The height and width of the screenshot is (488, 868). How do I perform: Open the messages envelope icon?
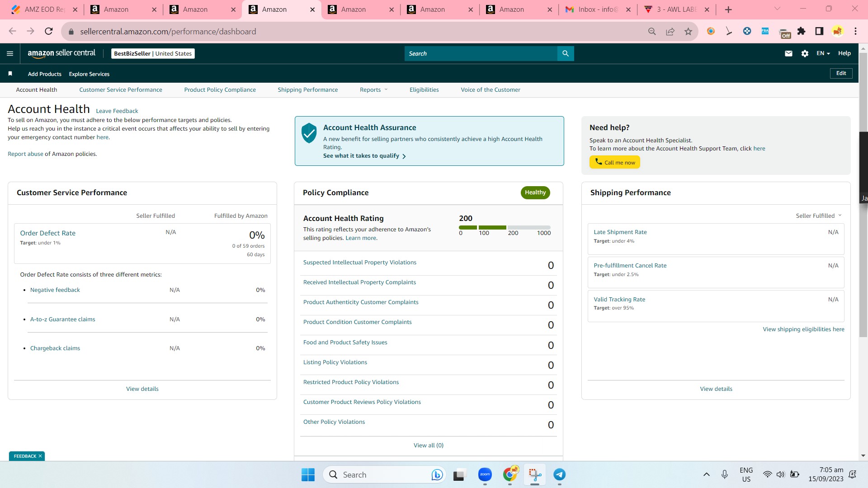click(788, 53)
